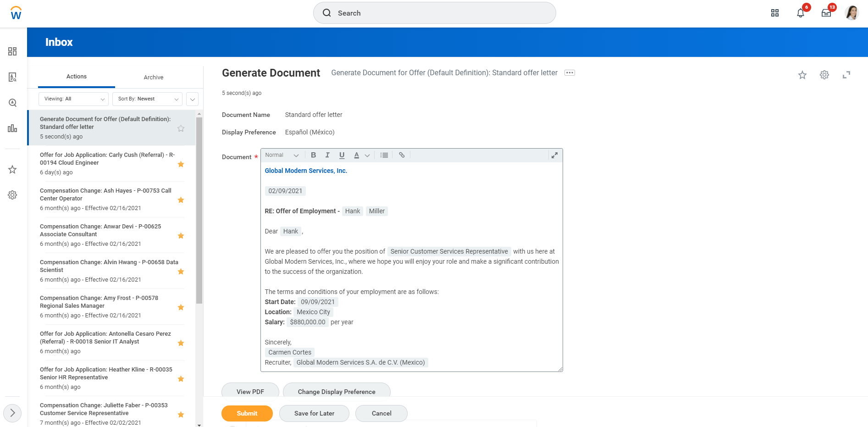Screen dimensions: 868x427
Task: Open dashboard icon in left sidebar
Action: click(12, 51)
